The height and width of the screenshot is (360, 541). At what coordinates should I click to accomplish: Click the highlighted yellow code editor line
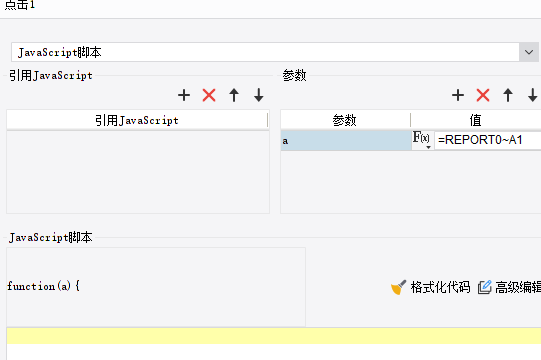[274, 336]
